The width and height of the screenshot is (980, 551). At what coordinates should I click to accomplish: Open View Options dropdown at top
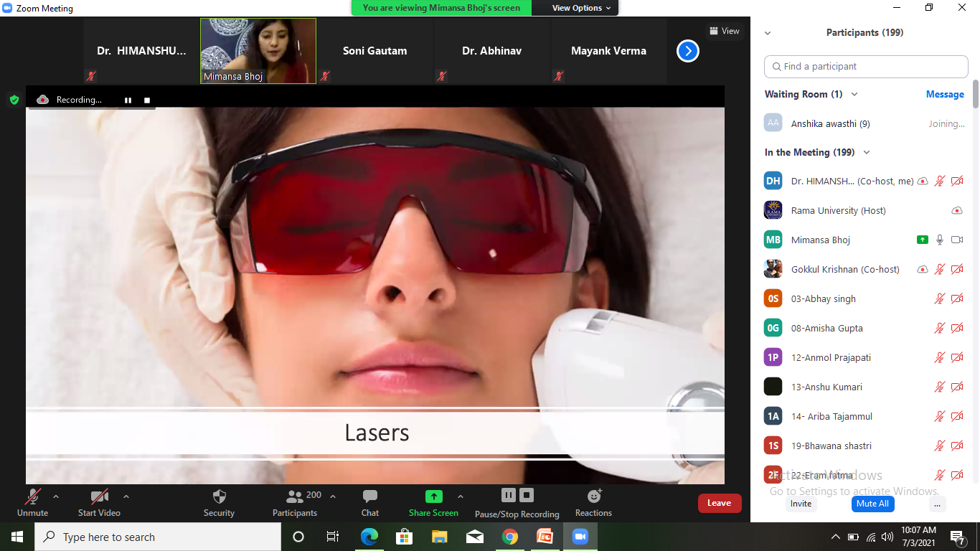581,8
